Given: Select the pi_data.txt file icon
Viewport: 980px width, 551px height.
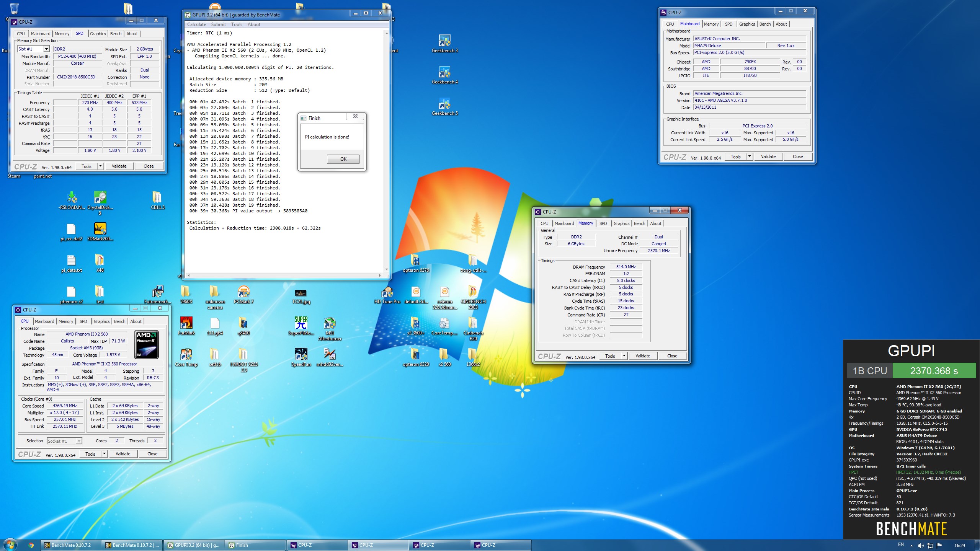Looking at the screenshot, I should [x=71, y=263].
